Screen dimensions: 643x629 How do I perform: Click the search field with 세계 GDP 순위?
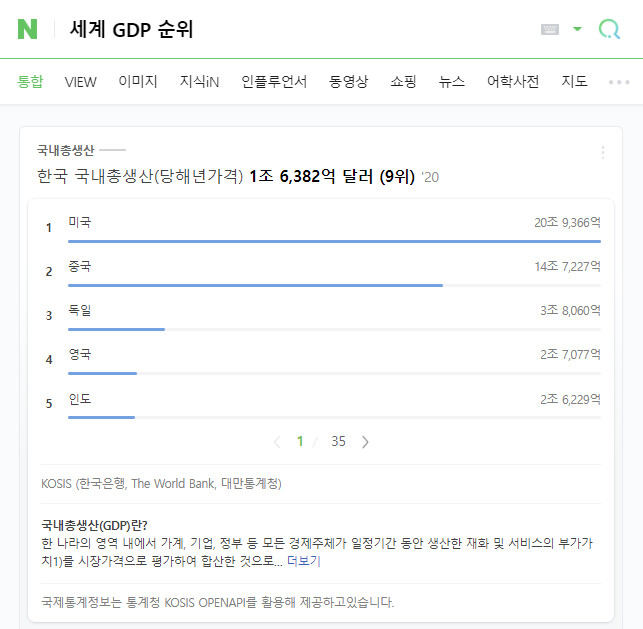coord(300,30)
